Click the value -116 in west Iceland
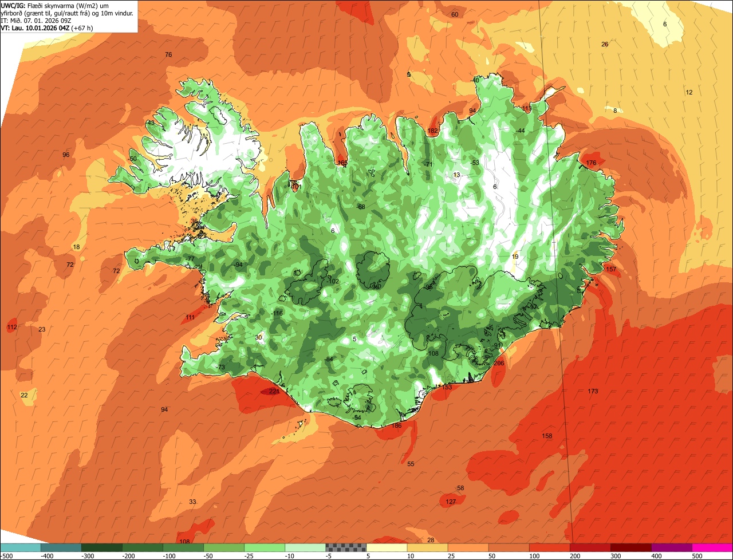The height and width of the screenshot is (560, 733). click(277, 314)
